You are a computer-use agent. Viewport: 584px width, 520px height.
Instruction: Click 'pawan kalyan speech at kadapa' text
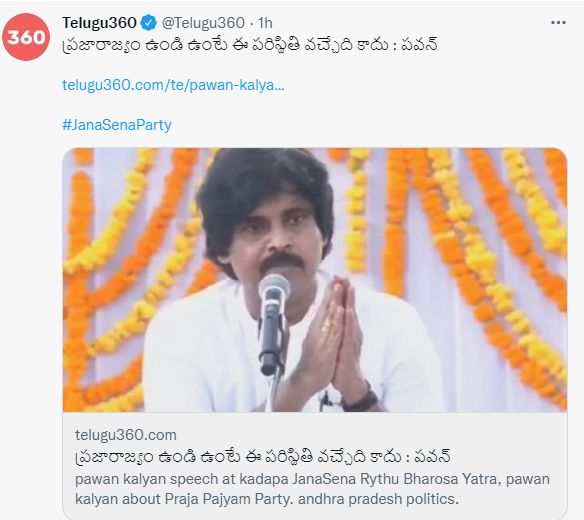pos(182,479)
